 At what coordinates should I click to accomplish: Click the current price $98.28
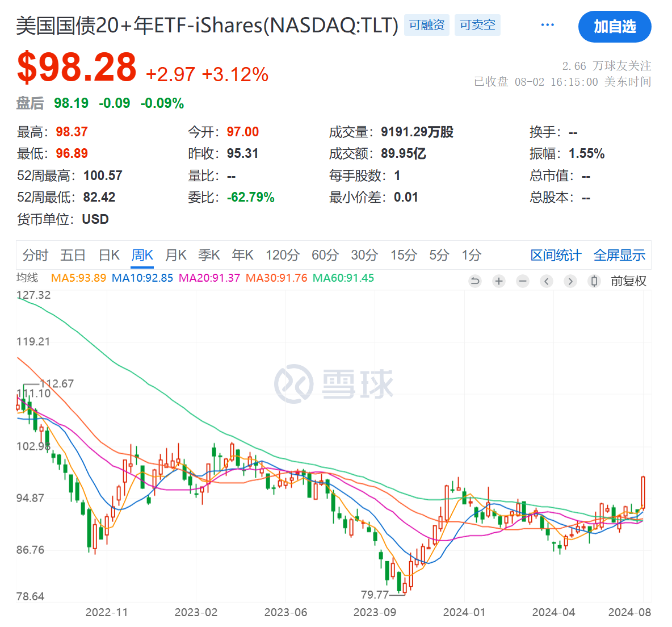77,68
